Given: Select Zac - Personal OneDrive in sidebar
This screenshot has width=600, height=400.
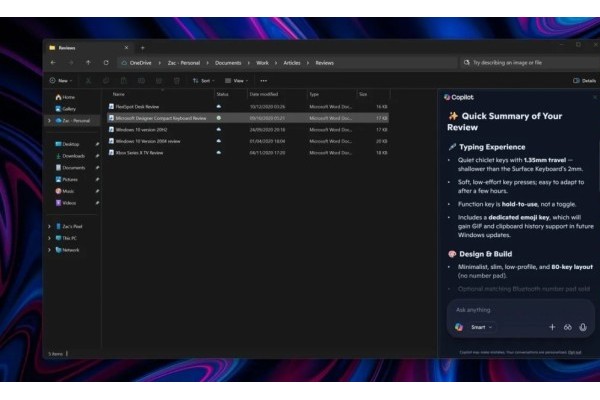Looking at the screenshot, I should coord(73,121).
